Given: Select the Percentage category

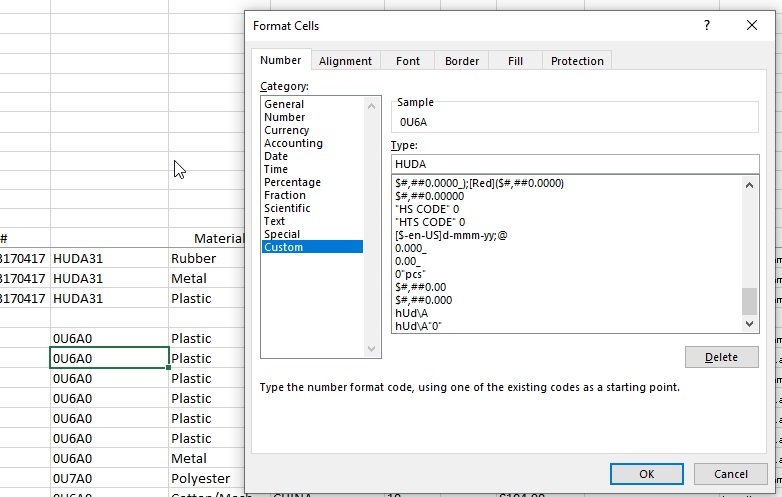Looking at the screenshot, I should 292,182.
